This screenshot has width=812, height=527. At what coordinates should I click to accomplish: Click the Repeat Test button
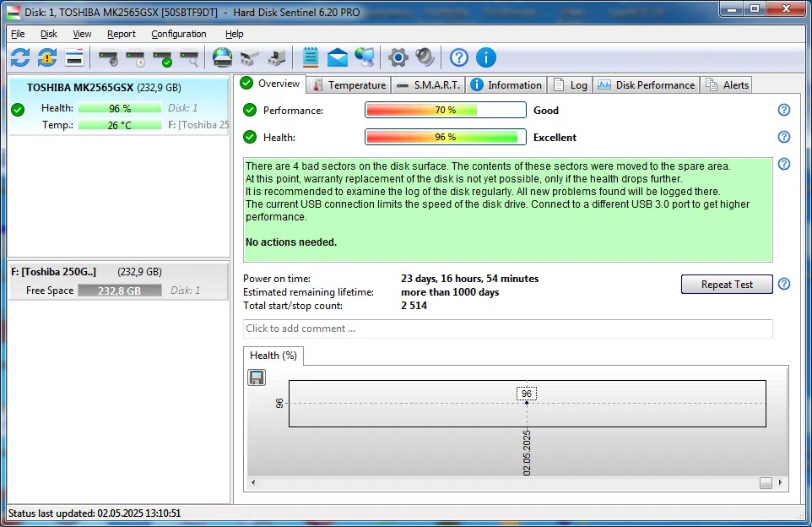coord(727,284)
